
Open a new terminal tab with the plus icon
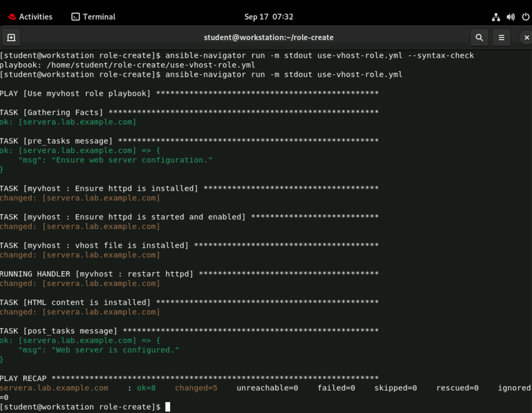click(x=11, y=37)
